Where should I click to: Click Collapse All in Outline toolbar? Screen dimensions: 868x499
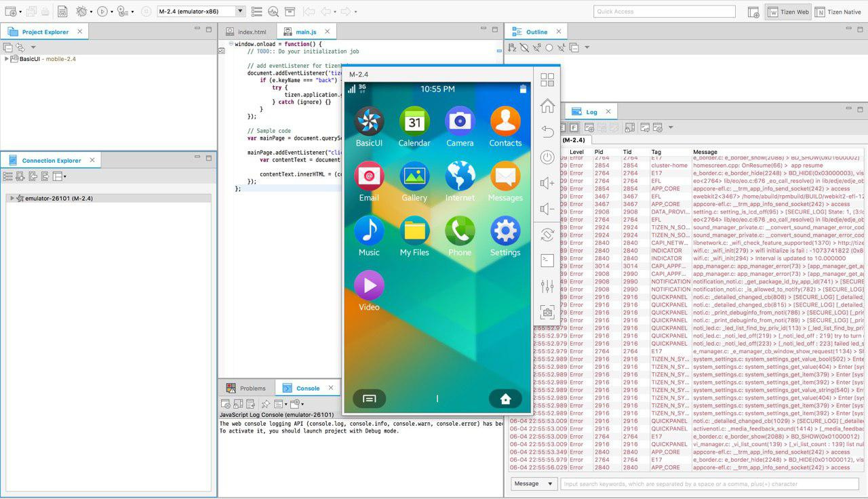[x=574, y=47]
